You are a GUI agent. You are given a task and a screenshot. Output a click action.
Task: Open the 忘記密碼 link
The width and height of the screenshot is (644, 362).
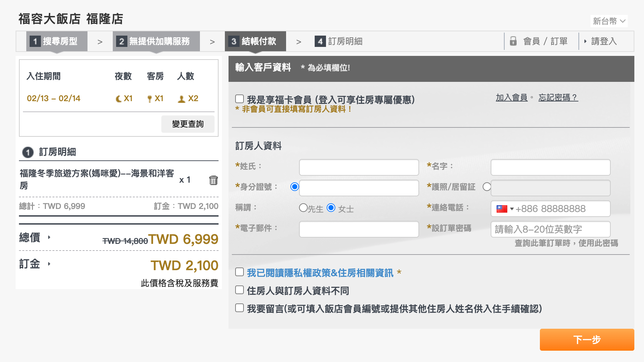pos(558,97)
